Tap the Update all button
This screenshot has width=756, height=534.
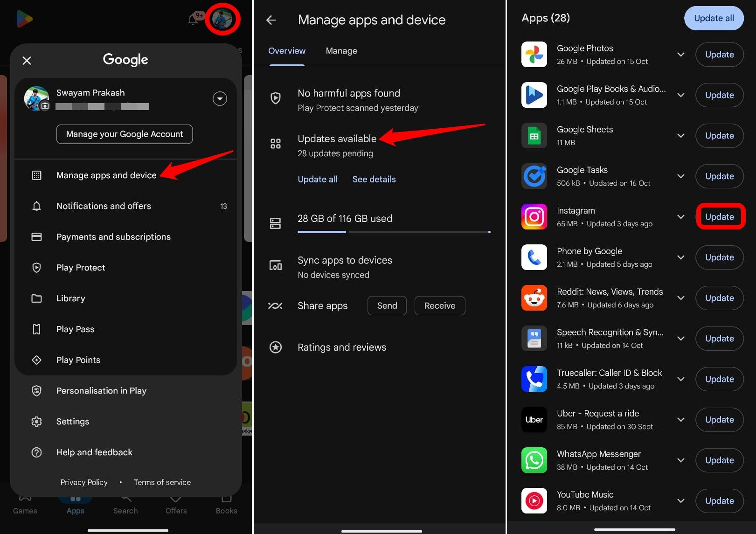(714, 18)
